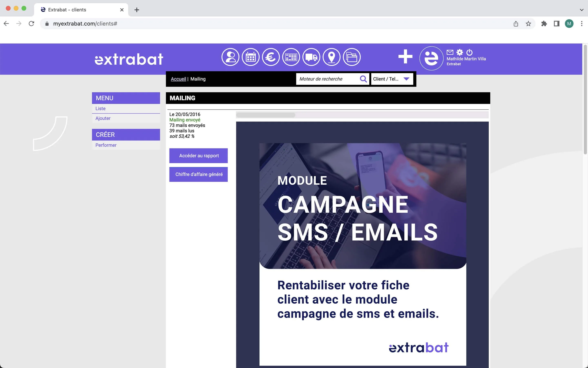This screenshot has height=368, width=588.
Task: Click the large plus add icon
Action: (405, 56)
